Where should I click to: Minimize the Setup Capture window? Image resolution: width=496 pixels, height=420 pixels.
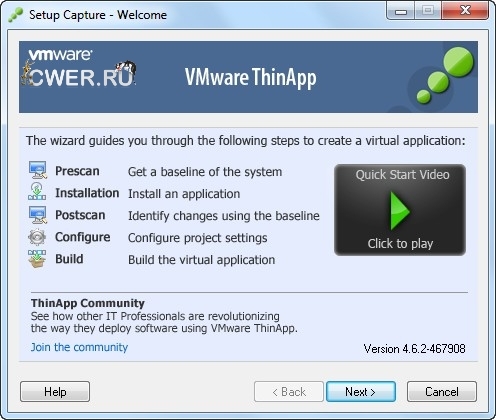click(x=400, y=11)
